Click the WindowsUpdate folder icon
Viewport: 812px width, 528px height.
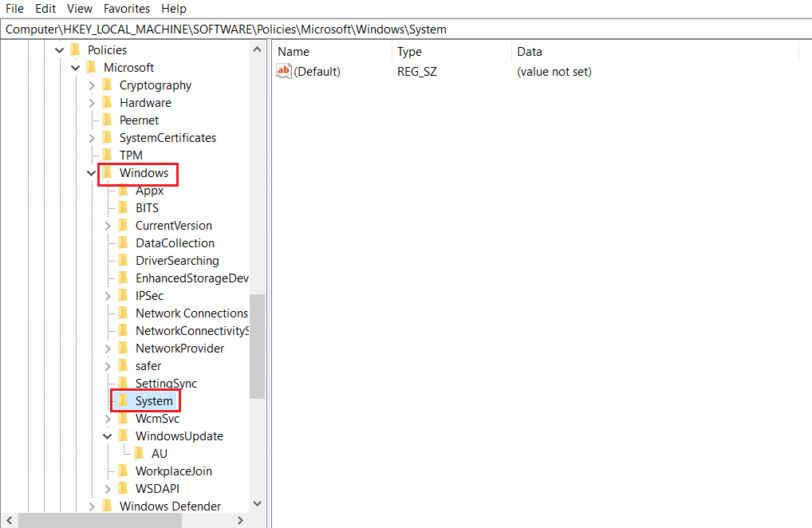[124, 435]
